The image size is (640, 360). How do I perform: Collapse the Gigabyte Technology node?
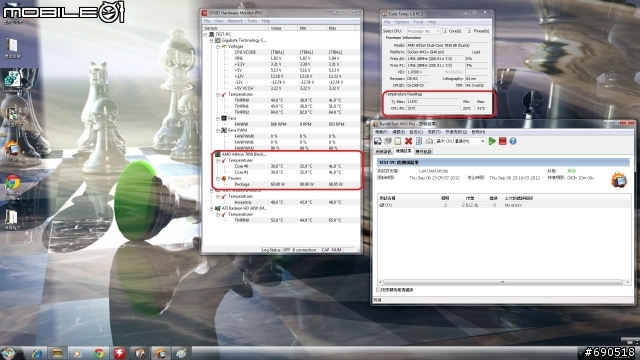(211, 40)
